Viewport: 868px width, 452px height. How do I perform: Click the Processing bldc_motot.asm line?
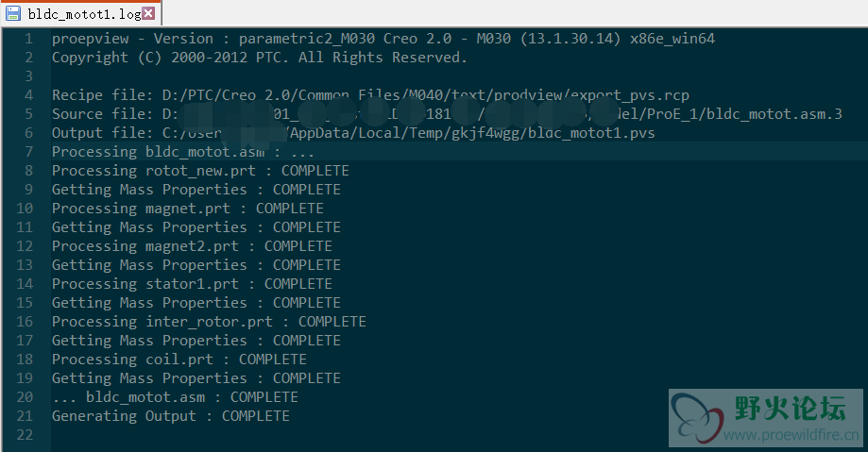click(x=182, y=152)
